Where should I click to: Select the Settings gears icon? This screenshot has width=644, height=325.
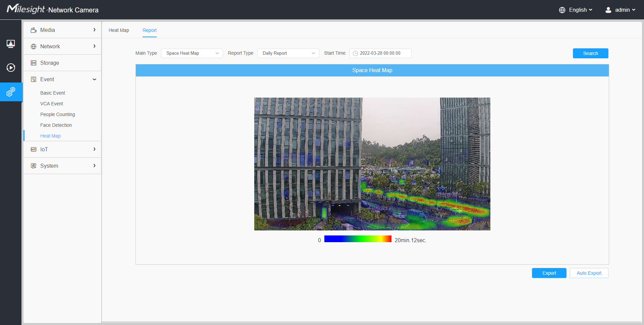(11, 92)
